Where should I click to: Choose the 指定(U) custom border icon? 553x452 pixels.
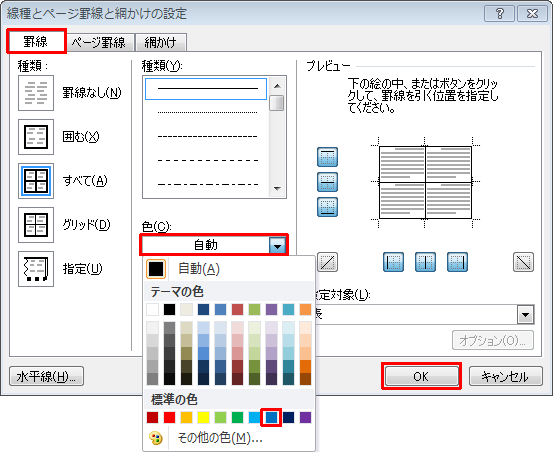pos(36,269)
